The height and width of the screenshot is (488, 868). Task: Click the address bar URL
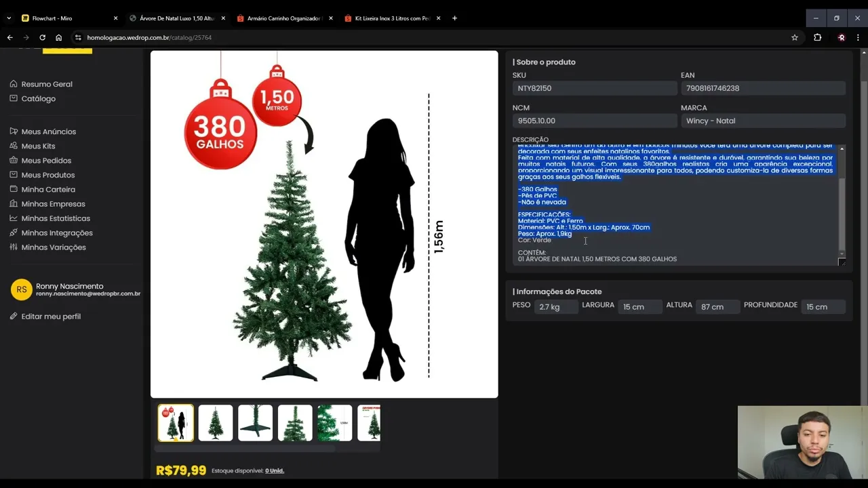[149, 37]
